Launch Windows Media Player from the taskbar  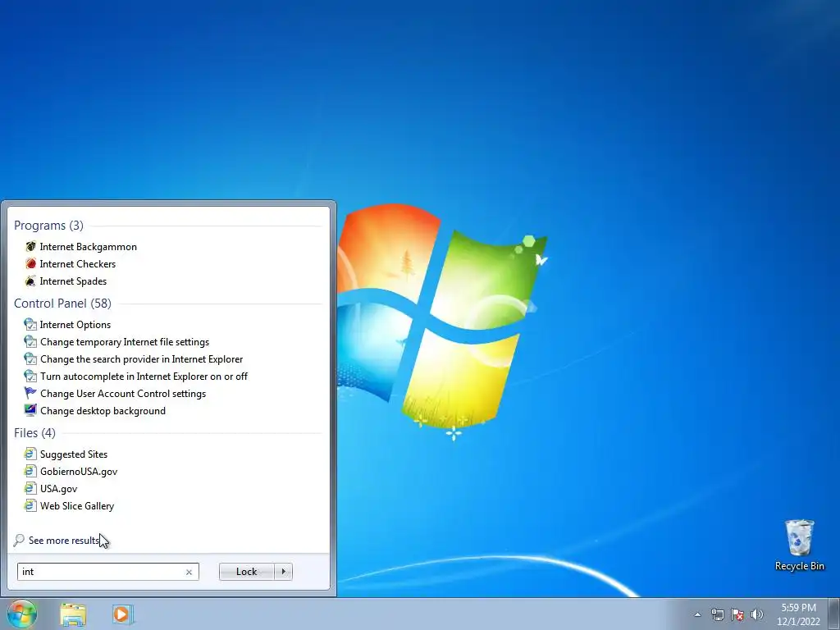(122, 614)
